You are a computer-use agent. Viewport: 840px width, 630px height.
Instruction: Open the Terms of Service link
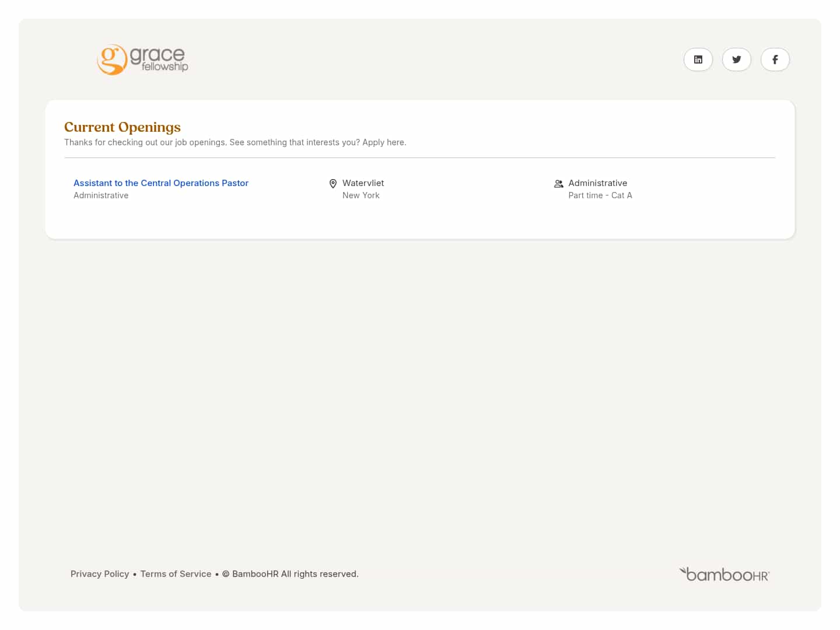pyautogui.click(x=176, y=574)
